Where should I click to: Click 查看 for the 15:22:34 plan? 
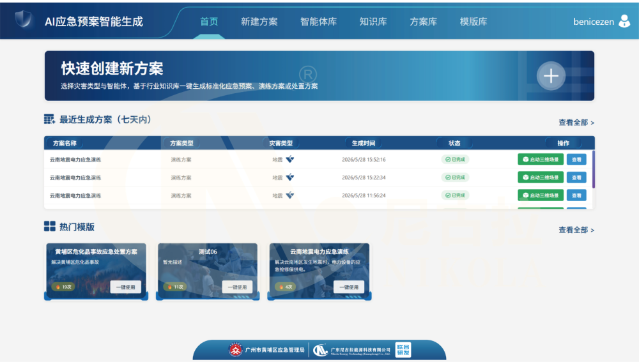(576, 177)
